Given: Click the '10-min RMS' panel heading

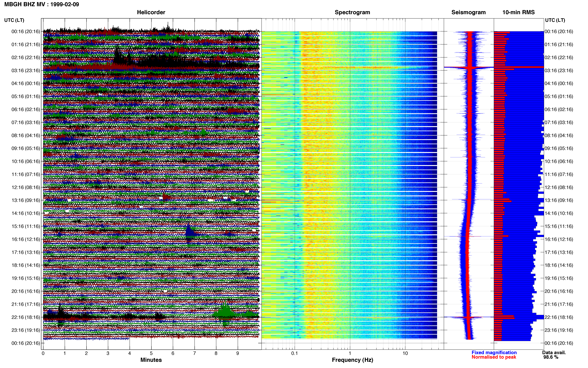Looking at the screenshot, I should pyautogui.click(x=518, y=12).
